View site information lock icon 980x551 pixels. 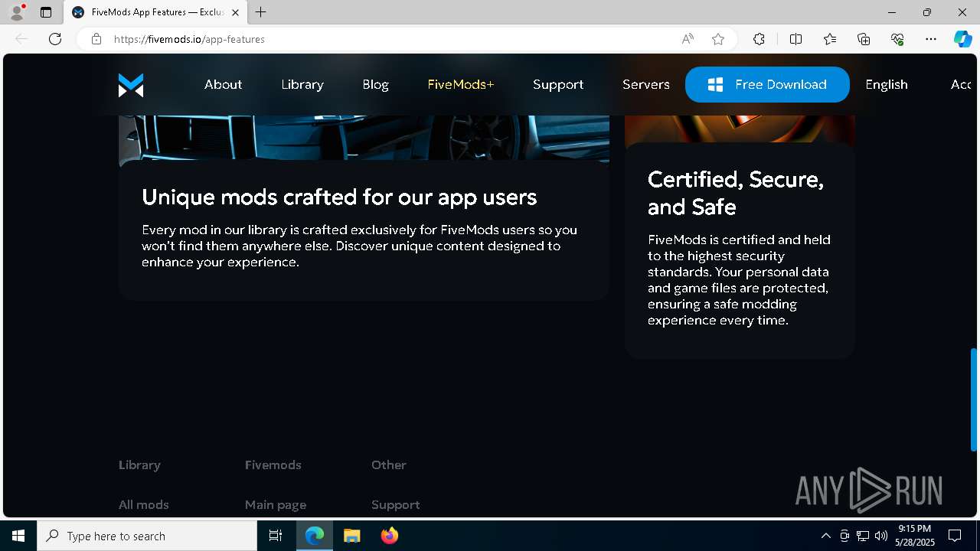coord(96,39)
